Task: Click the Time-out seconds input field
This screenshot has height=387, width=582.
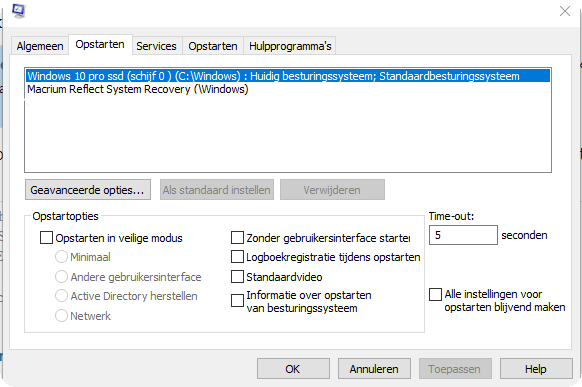Action: pos(463,235)
